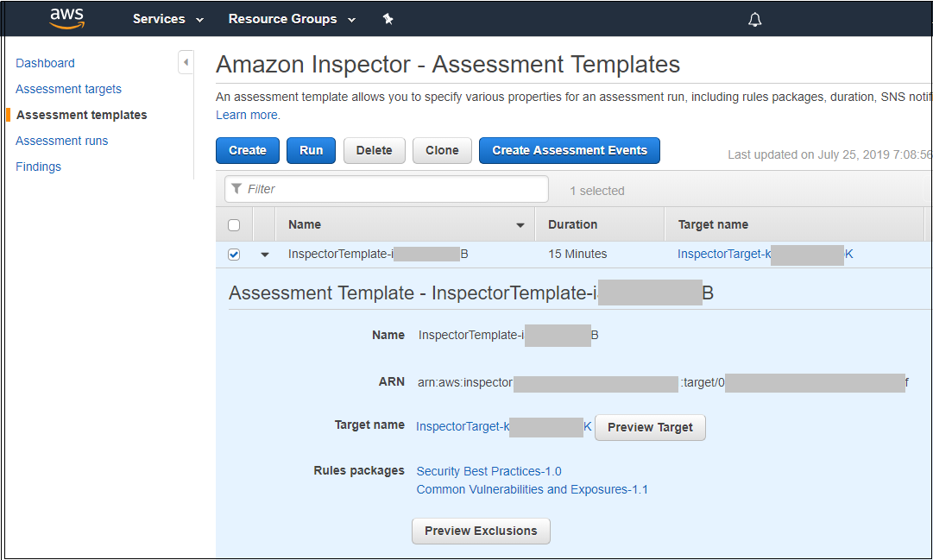Click the Delete button
The height and width of the screenshot is (560, 933).
(375, 150)
